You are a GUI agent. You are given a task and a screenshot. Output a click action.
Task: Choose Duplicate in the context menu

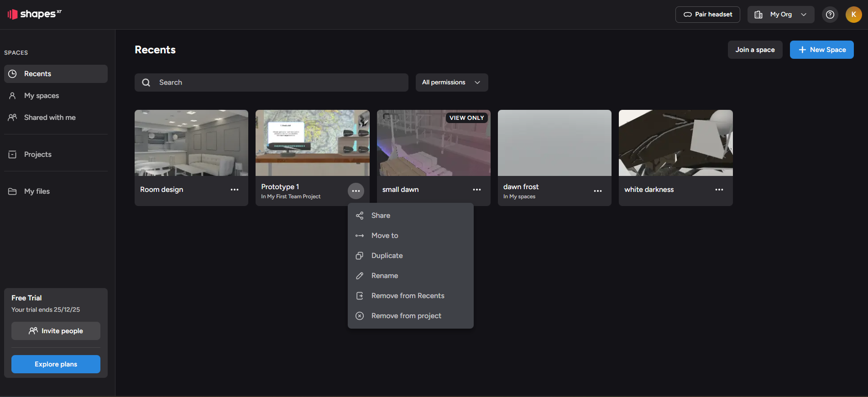[387, 256]
